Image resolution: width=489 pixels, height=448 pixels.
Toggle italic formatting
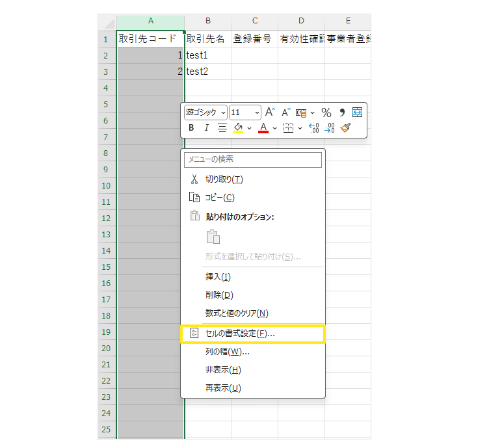[207, 128]
